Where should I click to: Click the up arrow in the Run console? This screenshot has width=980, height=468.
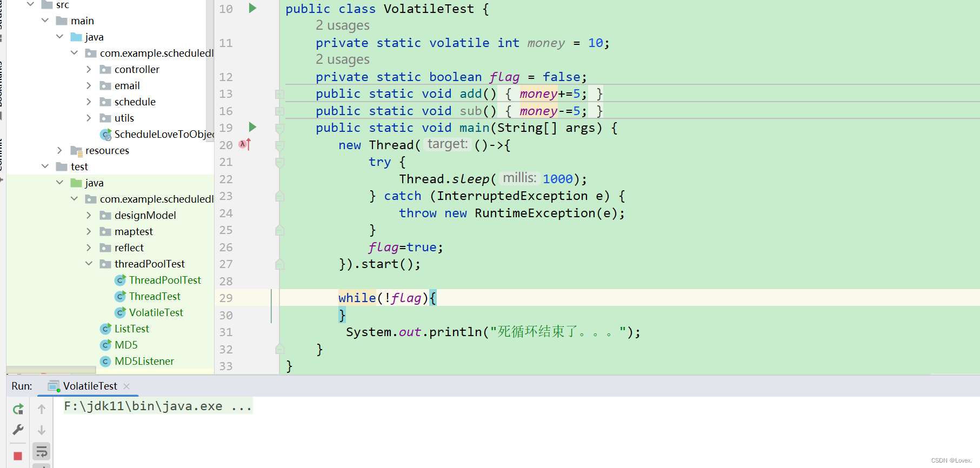coord(42,409)
